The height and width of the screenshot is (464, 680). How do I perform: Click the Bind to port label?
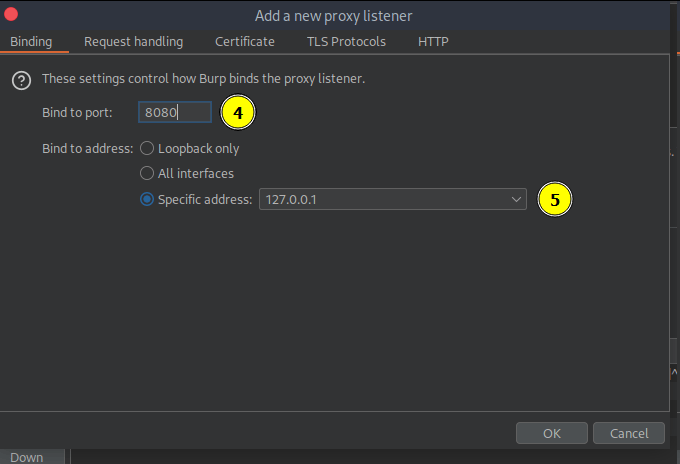coord(77,113)
